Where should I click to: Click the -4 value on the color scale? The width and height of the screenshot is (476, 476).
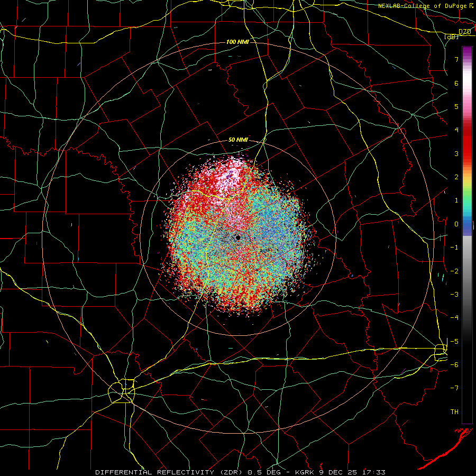(454, 318)
